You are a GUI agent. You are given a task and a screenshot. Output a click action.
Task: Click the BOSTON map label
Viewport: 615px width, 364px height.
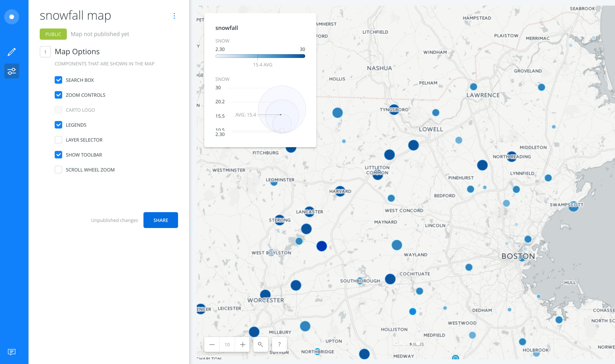518,256
